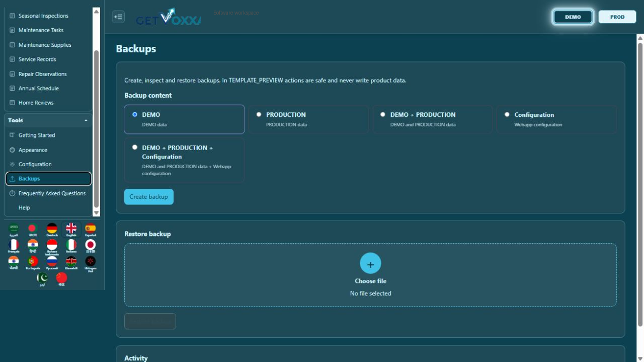Select the PRODUCTION backup content radio
The image size is (644, 362).
(259, 115)
